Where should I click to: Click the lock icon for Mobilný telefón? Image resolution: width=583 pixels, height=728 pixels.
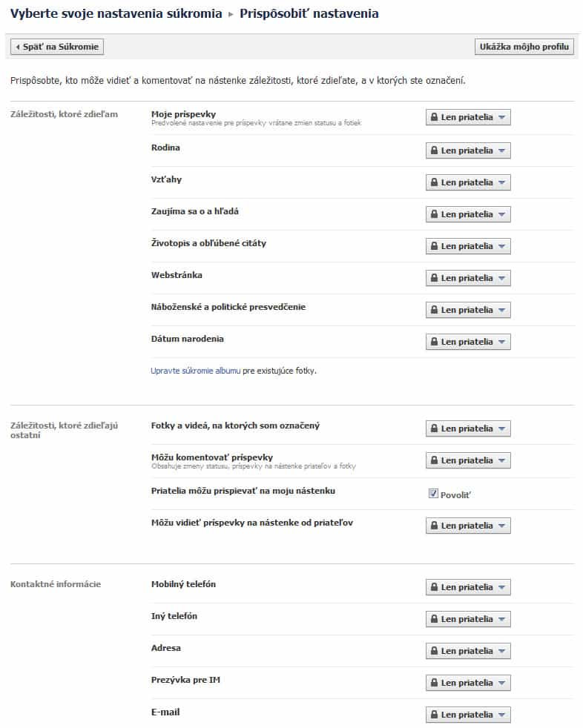(x=433, y=587)
